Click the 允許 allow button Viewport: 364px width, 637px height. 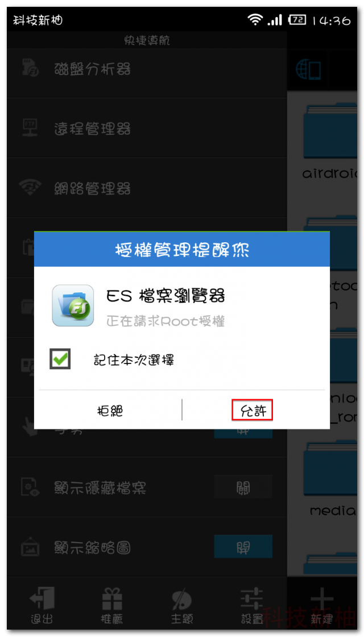252,410
